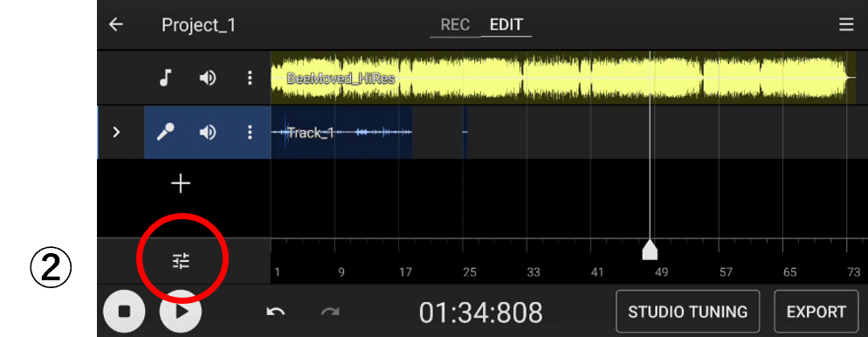The image size is (868, 337).
Task: Click measure 33 on the ruler
Action: click(533, 272)
